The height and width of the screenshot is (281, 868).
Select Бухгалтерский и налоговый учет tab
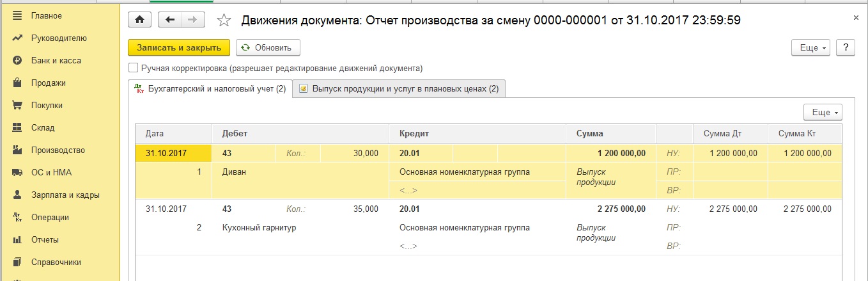(x=210, y=89)
